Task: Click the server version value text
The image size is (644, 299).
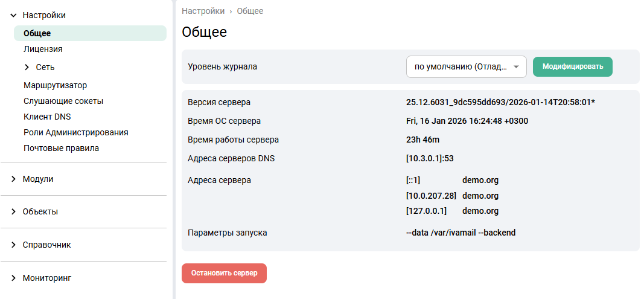Action: (x=500, y=102)
